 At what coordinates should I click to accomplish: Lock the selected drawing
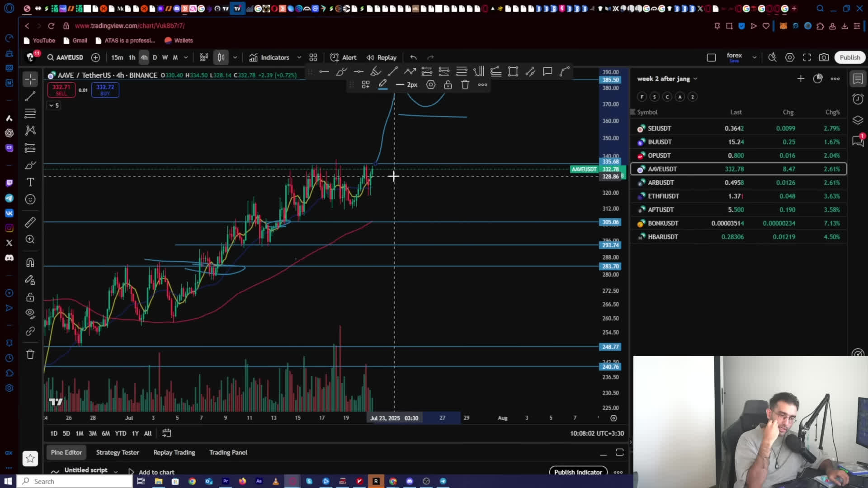[x=448, y=84]
